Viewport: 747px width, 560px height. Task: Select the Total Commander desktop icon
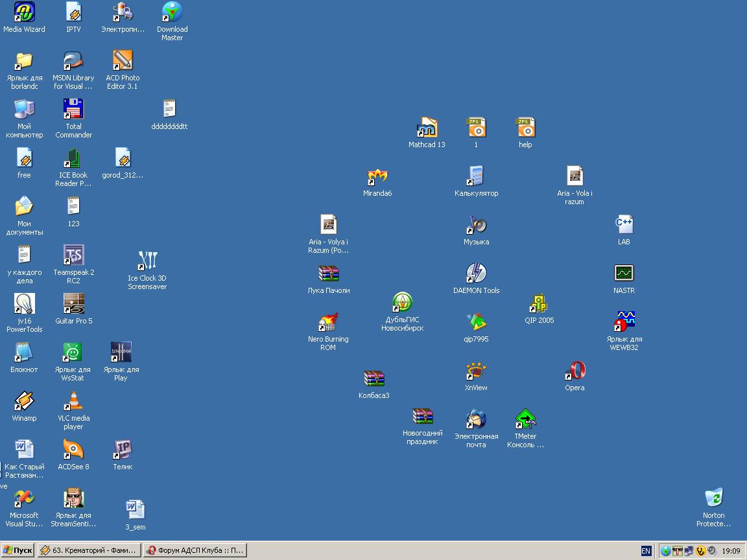coord(73,110)
